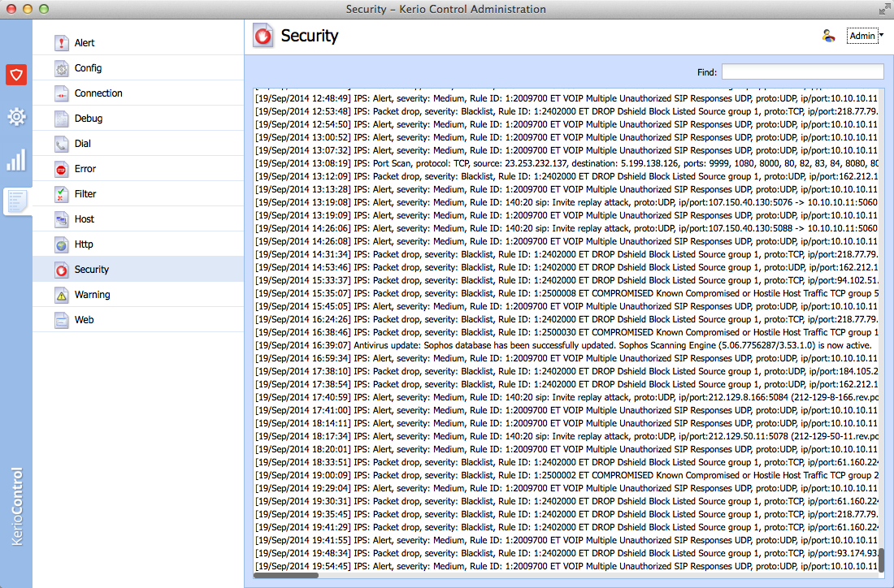Click the Security header hand icon
The image size is (894, 588).
(x=263, y=36)
